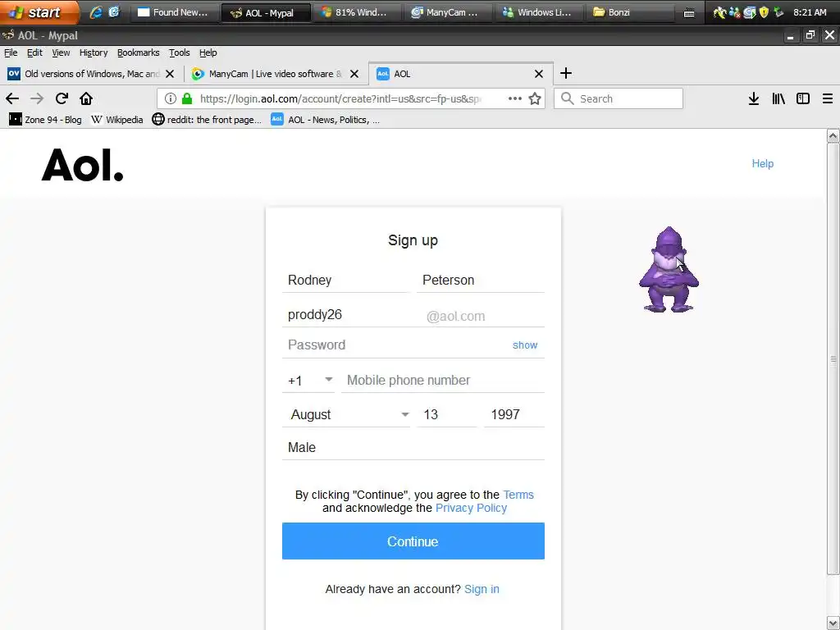Viewport: 840px width, 630px height.
Task: Bookmark this page with the star
Action: tap(535, 98)
